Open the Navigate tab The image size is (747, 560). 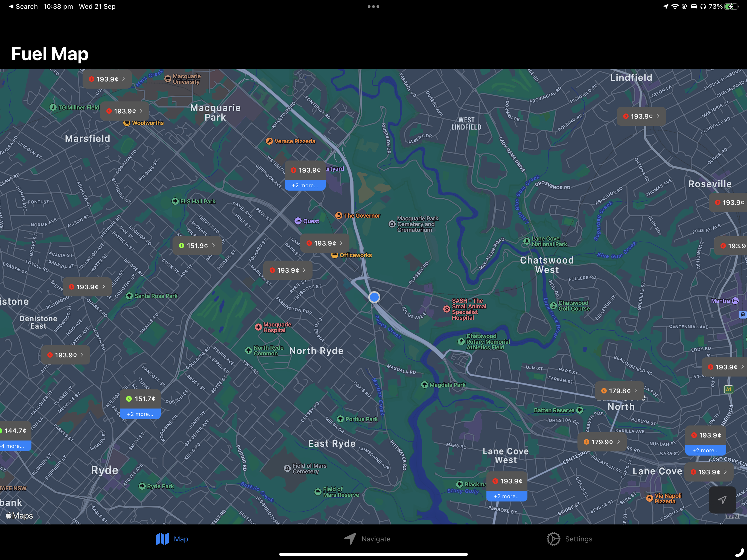click(x=367, y=539)
